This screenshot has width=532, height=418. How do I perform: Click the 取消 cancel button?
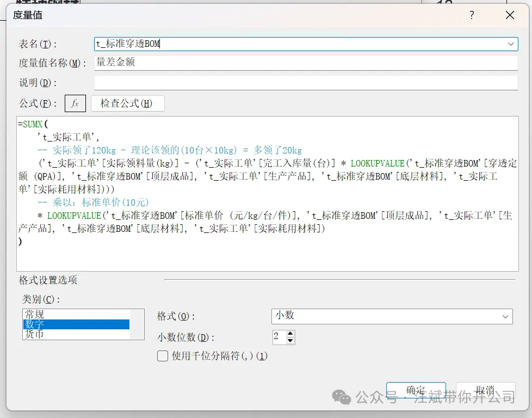pos(486,390)
